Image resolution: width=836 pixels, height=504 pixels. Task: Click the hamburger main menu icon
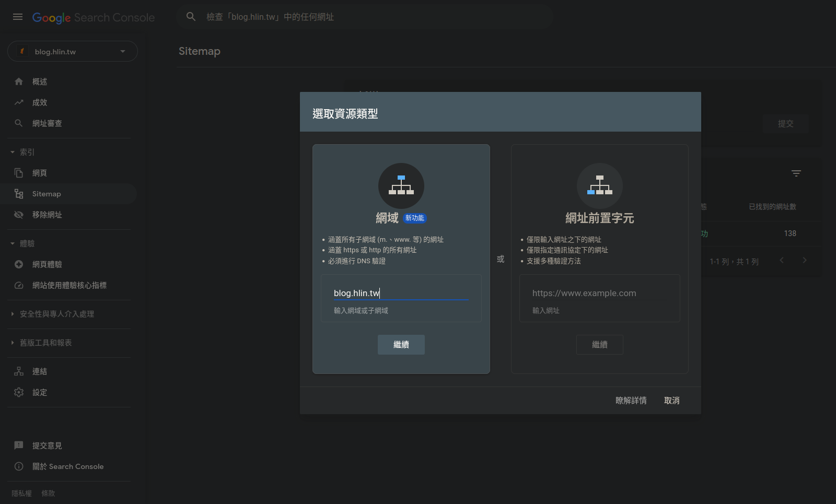18,17
